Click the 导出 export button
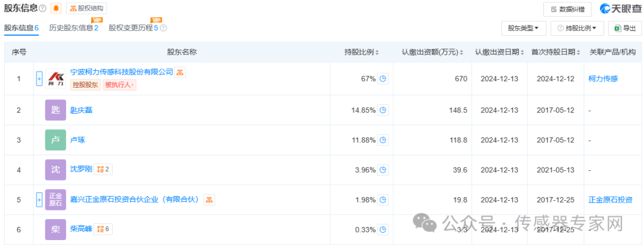 click(x=624, y=28)
